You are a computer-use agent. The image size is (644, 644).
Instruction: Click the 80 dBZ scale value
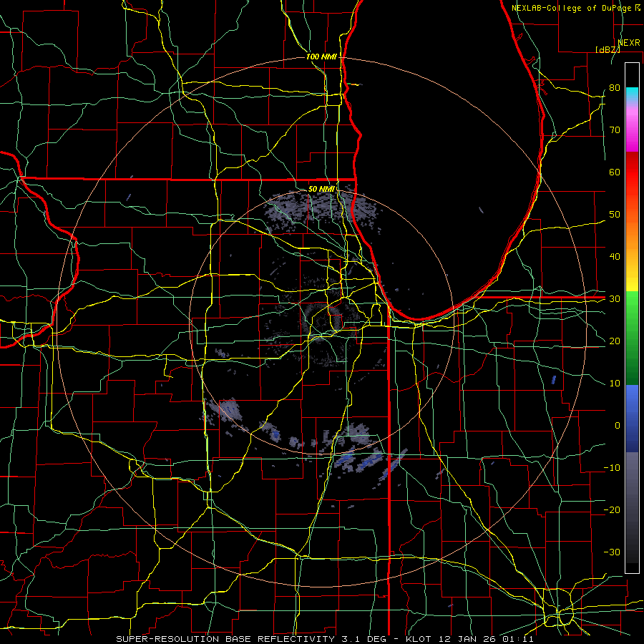(x=615, y=88)
